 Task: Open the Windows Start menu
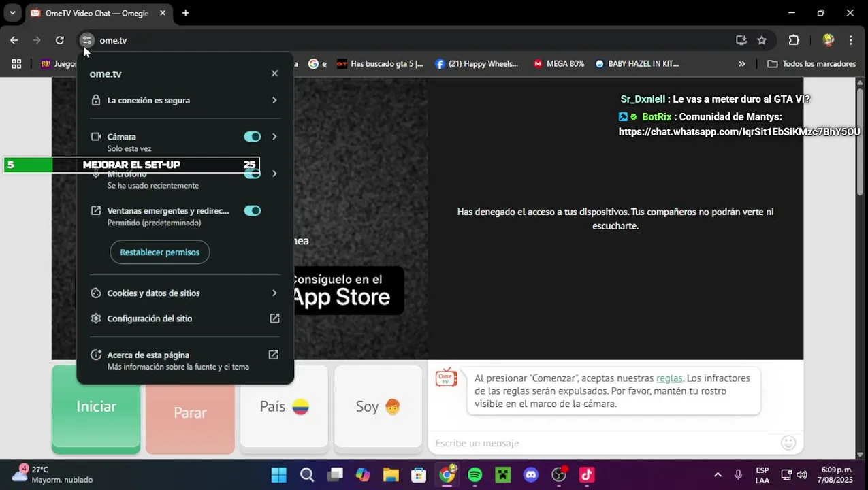click(x=278, y=474)
